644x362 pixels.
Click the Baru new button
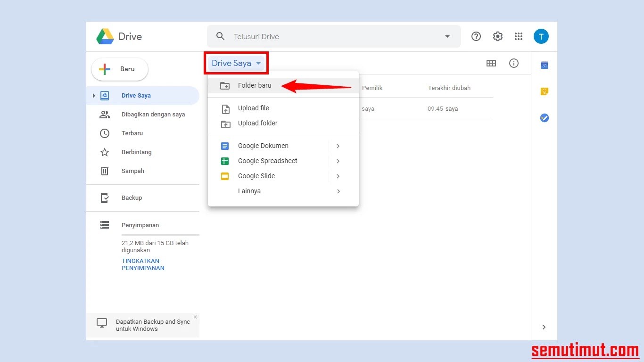pyautogui.click(x=120, y=69)
